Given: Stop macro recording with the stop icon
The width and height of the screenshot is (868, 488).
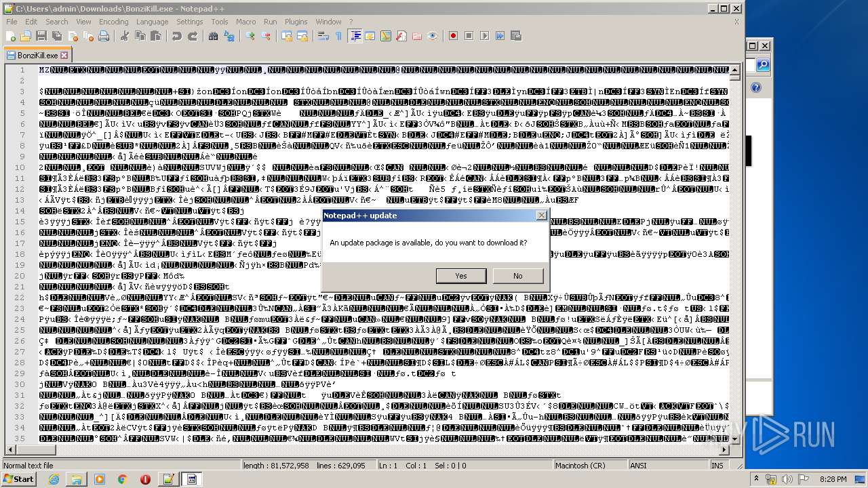Looking at the screenshot, I should [469, 36].
